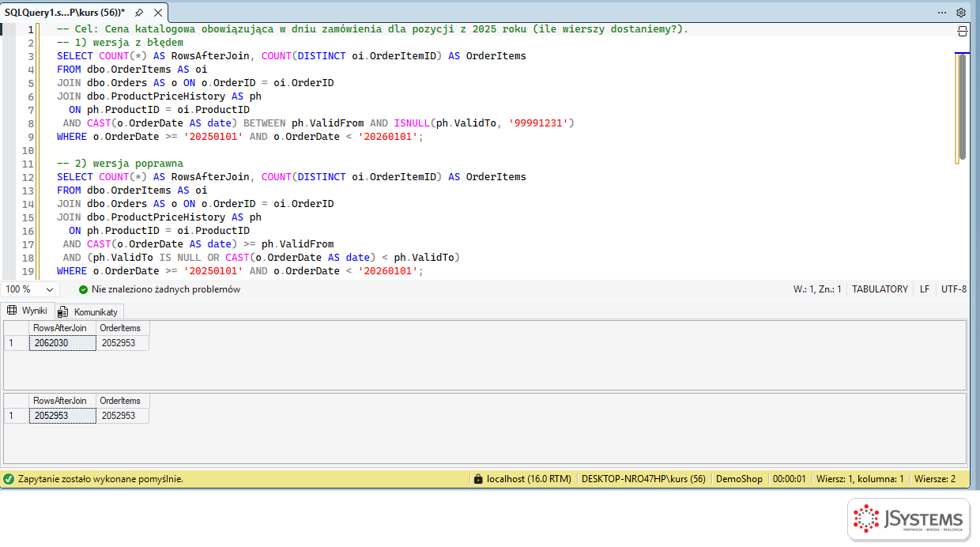The image size is (980, 547).
Task: Click 'Zapytanie zostało wykonane pomyślnie.' status message
Action: (100, 479)
